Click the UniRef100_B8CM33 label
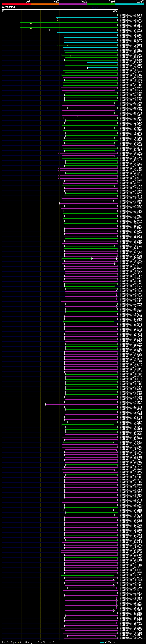This screenshot has height=644, width=146. click(131, 113)
